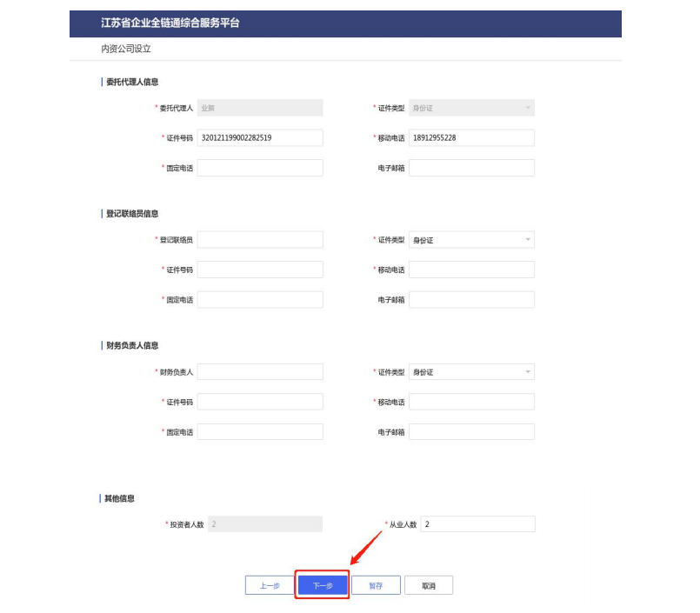
Task: Click the 内资公司设立 heading
Action: [126, 49]
